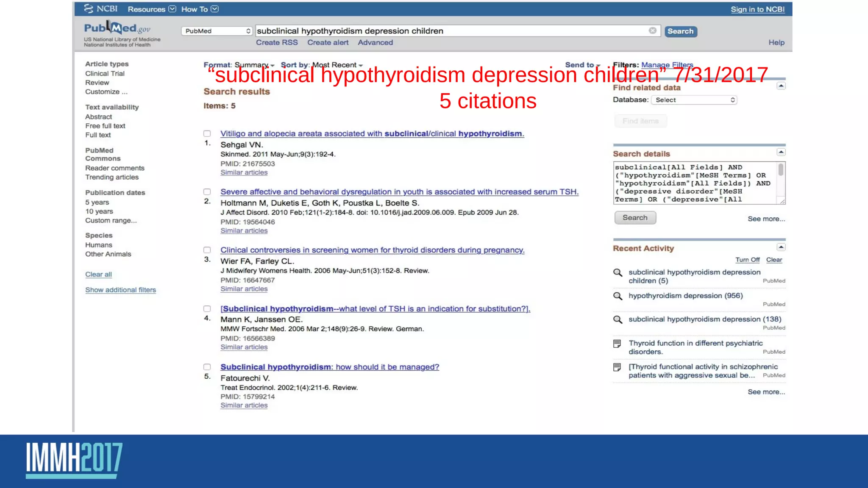Filter species to Other Animals

[108, 254]
